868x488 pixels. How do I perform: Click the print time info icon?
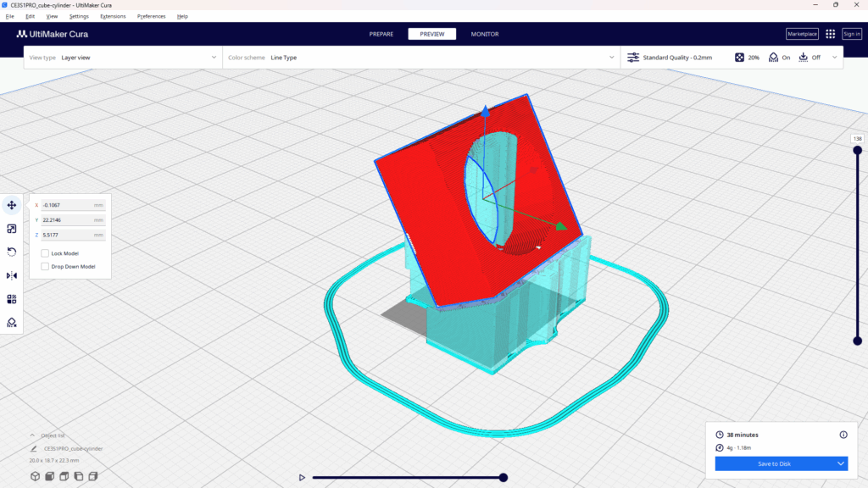(843, 435)
